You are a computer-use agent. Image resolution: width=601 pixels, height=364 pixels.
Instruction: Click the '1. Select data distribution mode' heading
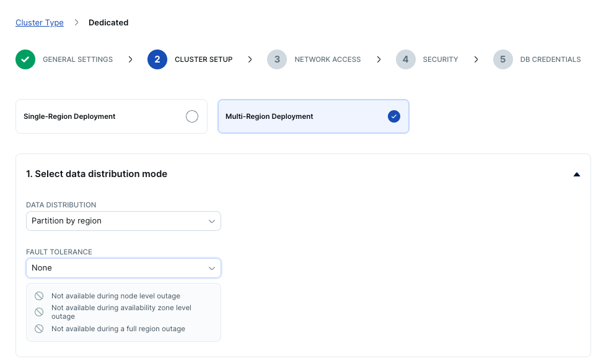pyautogui.click(x=97, y=174)
